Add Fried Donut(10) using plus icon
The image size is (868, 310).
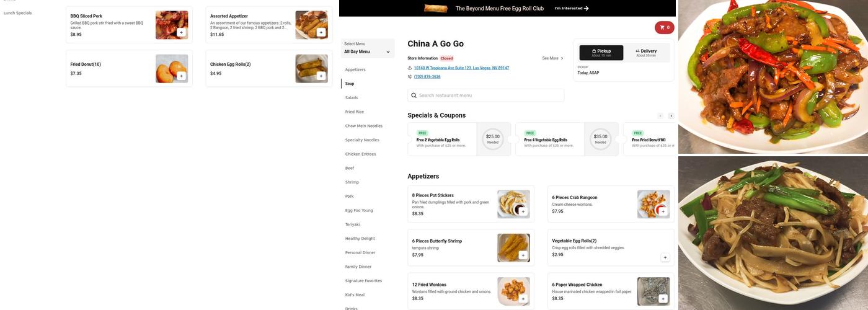(181, 76)
